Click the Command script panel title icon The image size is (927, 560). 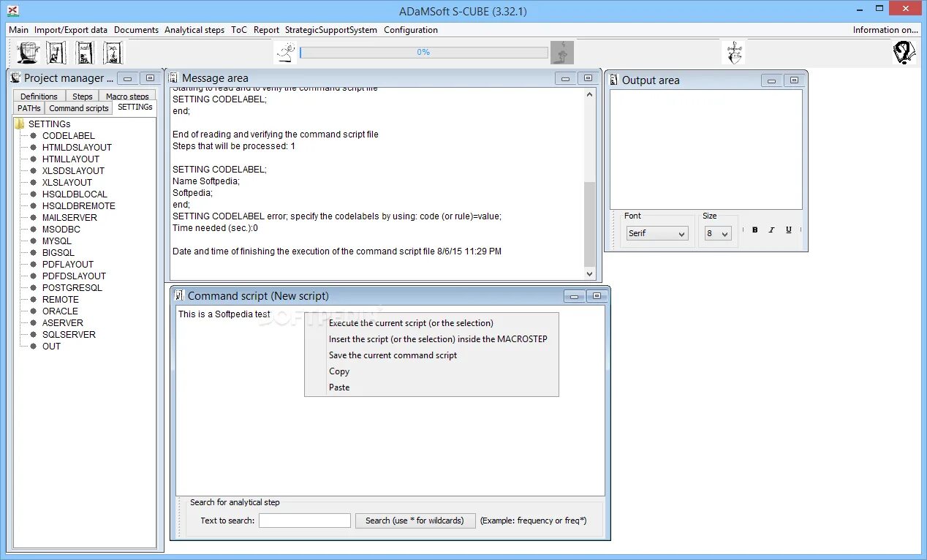click(x=180, y=295)
